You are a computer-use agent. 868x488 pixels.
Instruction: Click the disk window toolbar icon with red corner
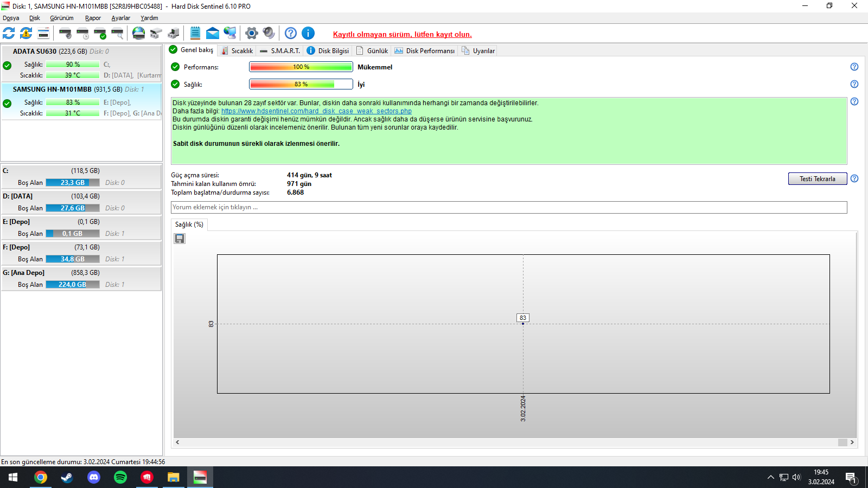point(43,33)
